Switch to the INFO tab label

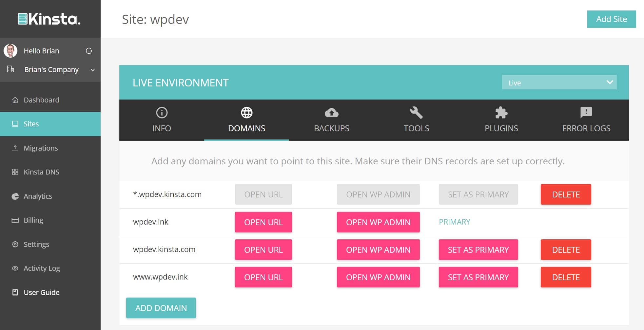[x=162, y=128]
